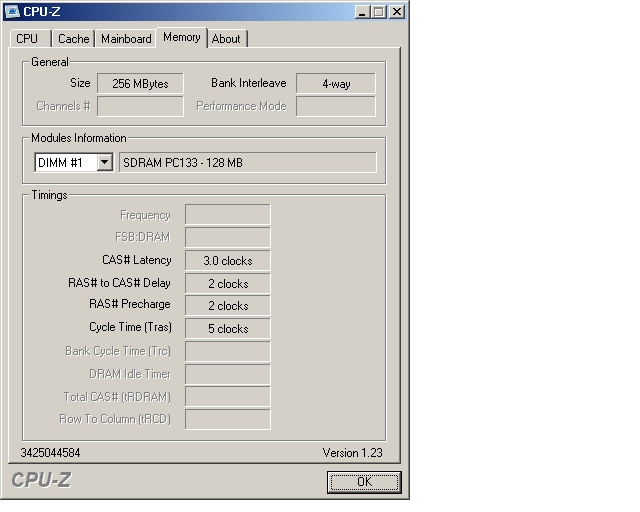Image resolution: width=640 pixels, height=512 pixels.
Task: Click the Bank Interleave label
Action: [249, 83]
